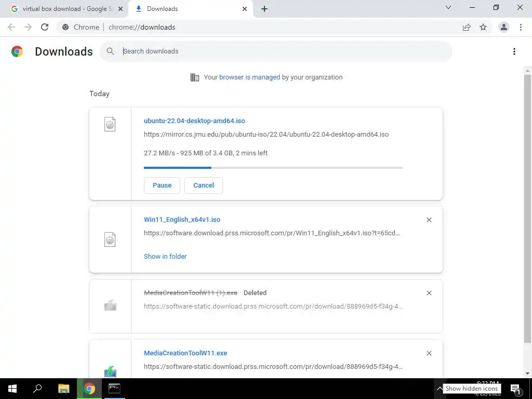Viewport: 532px width, 399px height.
Task: Open the Command Prompt taskbar icon
Action: (x=114, y=389)
